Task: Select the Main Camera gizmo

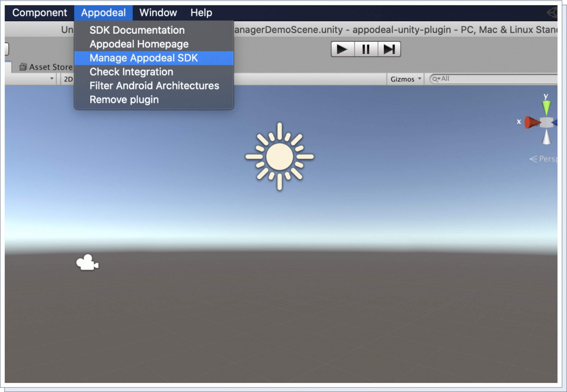Action: [87, 262]
